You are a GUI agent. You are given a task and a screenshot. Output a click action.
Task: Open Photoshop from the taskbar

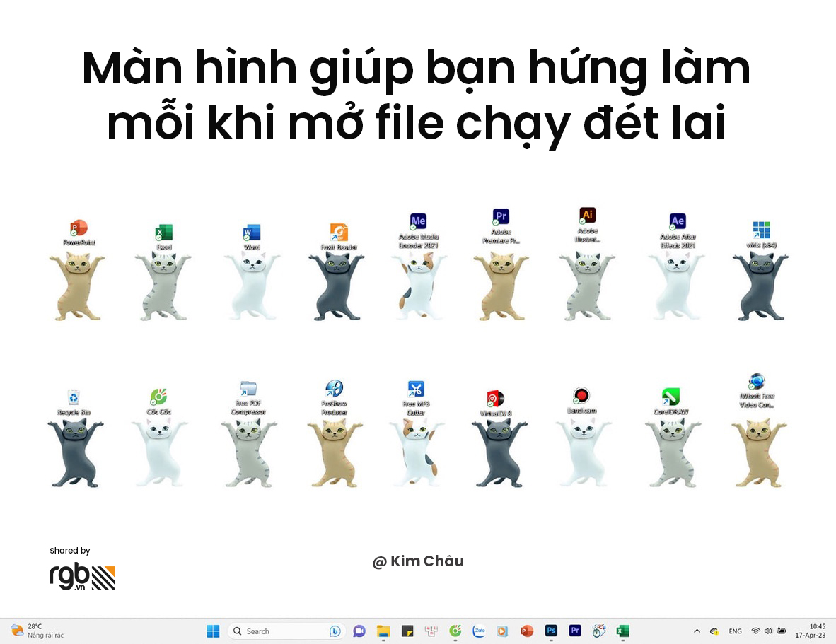(x=551, y=631)
